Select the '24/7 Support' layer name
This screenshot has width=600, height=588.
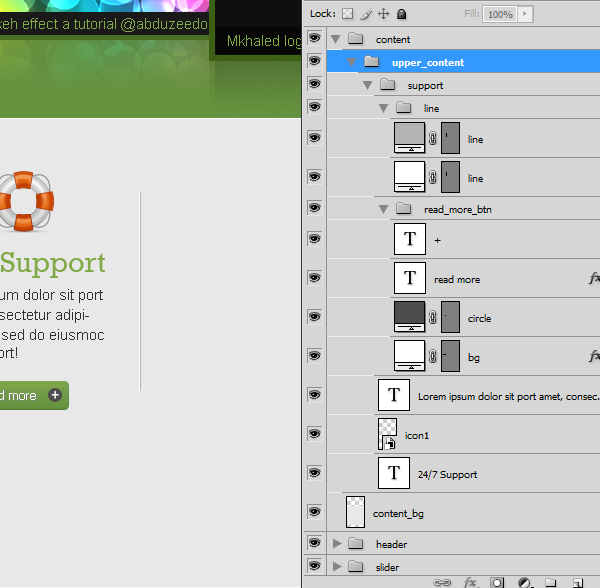pyautogui.click(x=447, y=474)
